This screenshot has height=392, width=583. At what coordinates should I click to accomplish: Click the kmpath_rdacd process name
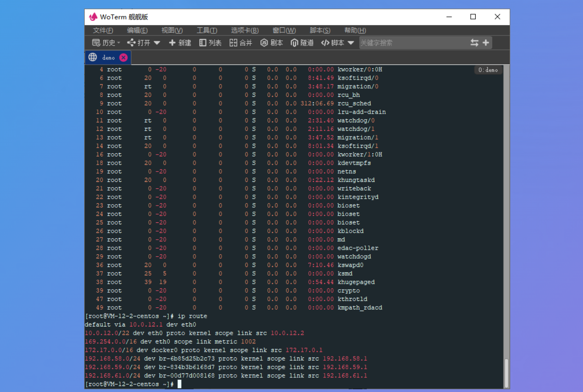360,308
